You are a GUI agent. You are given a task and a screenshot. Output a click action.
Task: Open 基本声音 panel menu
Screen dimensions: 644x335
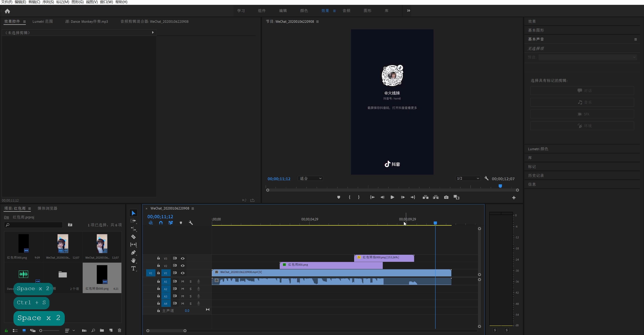click(x=635, y=39)
